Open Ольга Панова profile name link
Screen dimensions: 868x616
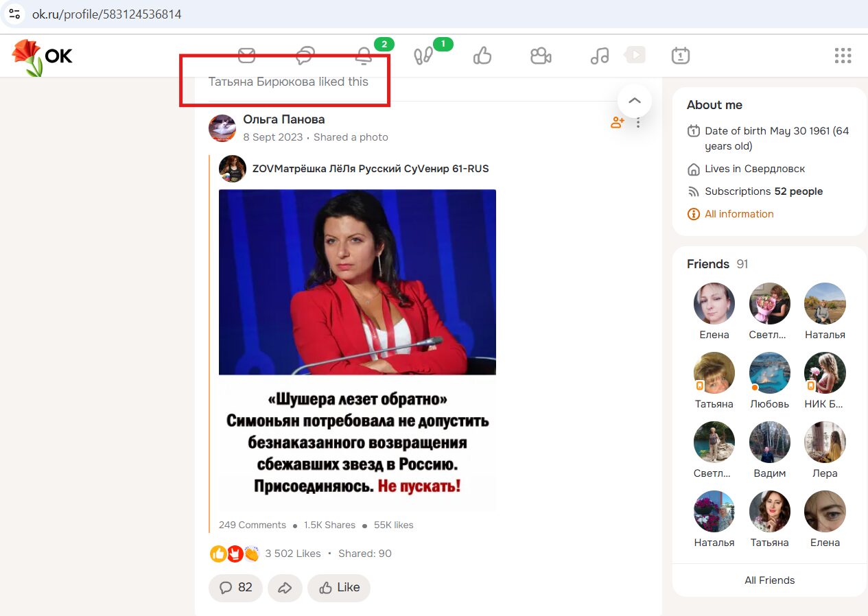[284, 119]
